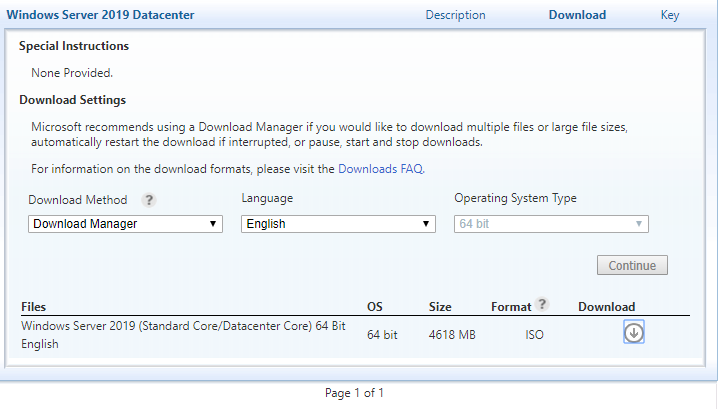Expand the Language dropdown set to English
The image size is (727, 409).
coord(338,224)
